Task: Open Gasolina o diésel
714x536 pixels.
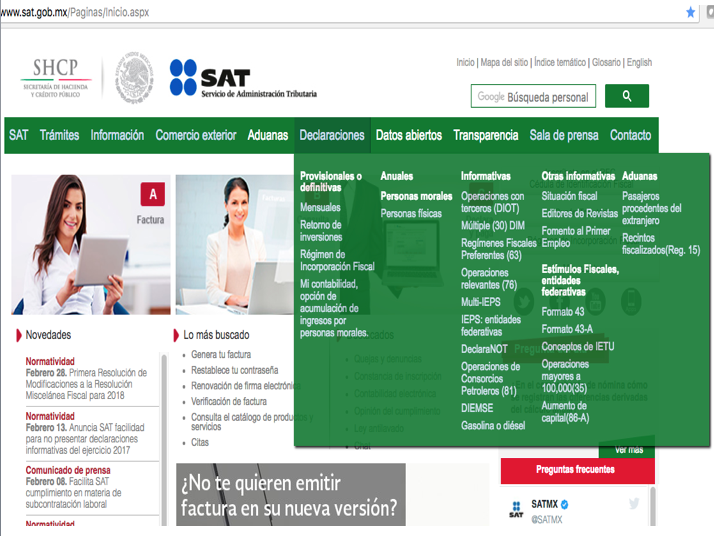Action: (493, 426)
